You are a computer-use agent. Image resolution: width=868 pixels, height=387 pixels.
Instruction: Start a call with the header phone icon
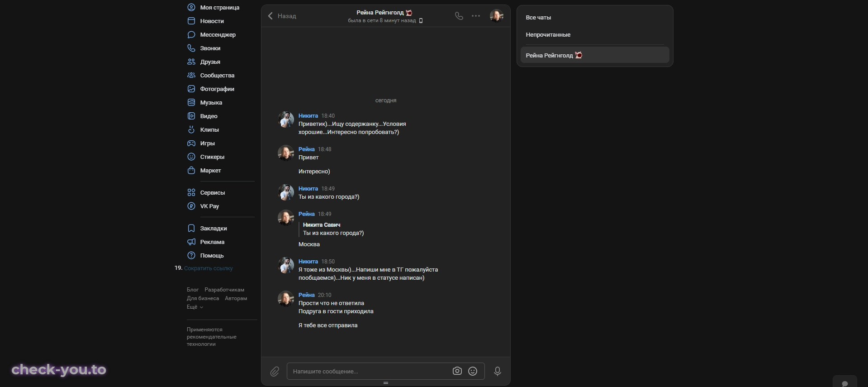(459, 16)
